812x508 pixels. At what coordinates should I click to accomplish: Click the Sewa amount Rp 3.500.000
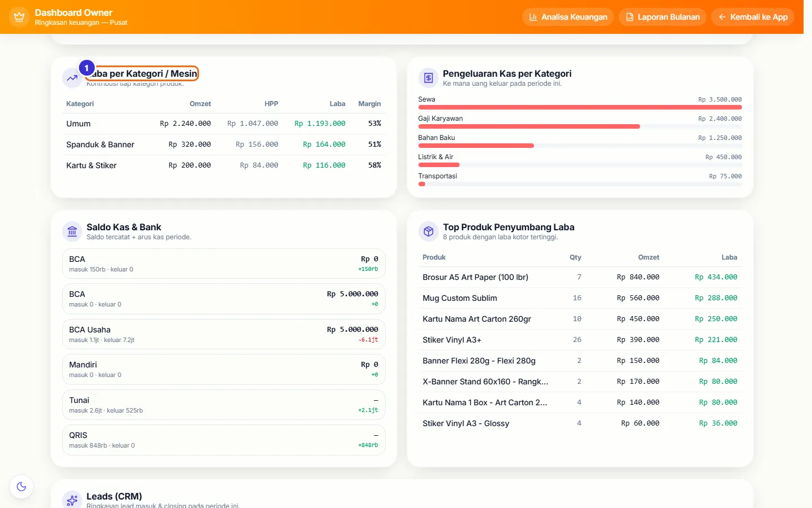coord(720,99)
